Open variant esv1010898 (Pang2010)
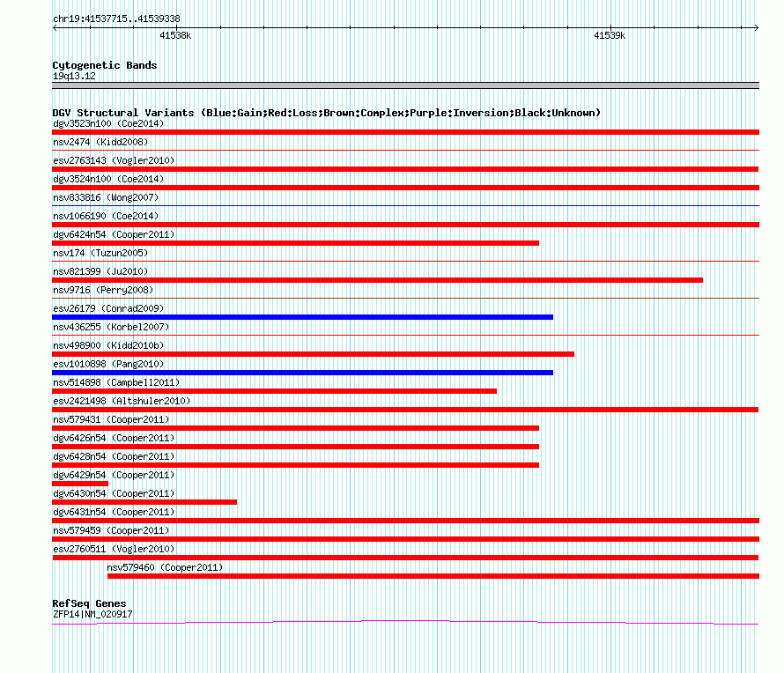 (x=108, y=364)
